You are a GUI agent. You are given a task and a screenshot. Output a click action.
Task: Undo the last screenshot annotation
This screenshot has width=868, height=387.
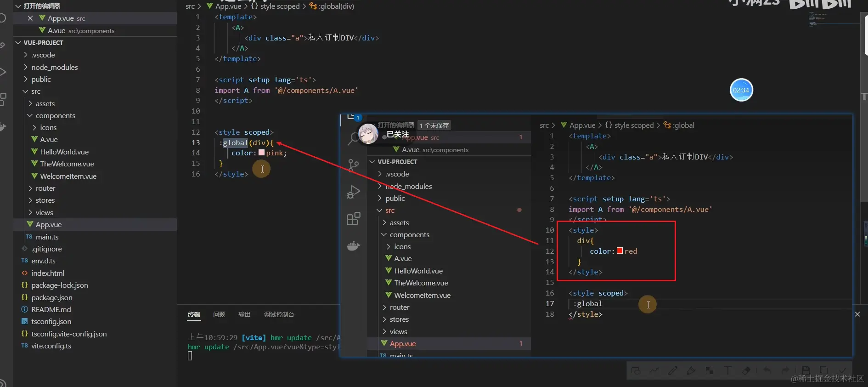coord(767,370)
